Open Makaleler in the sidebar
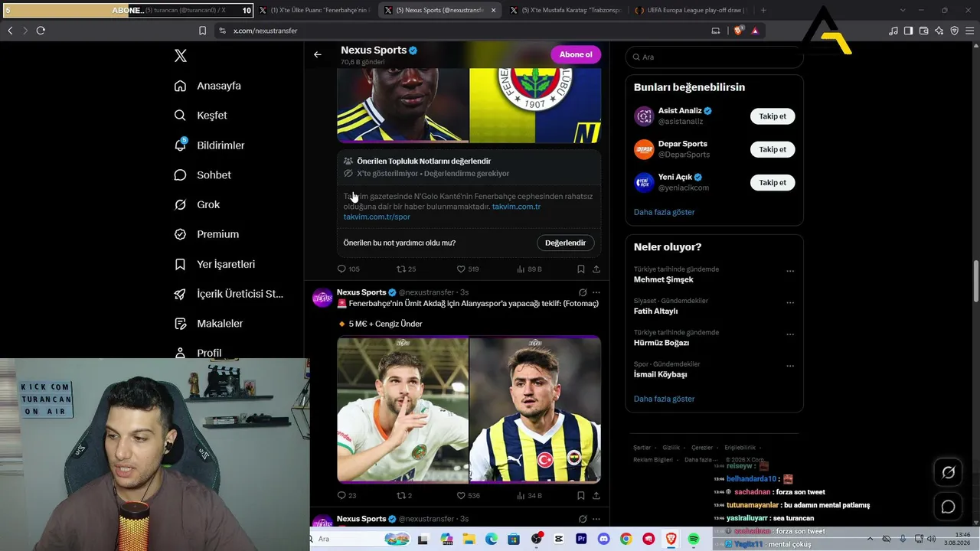The height and width of the screenshot is (551, 980). coord(208,324)
